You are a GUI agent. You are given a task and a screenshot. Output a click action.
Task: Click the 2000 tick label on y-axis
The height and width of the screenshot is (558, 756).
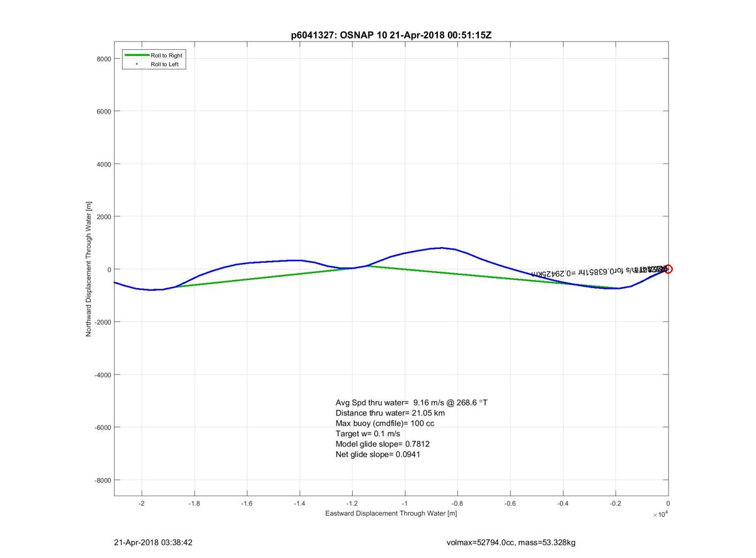[104, 217]
